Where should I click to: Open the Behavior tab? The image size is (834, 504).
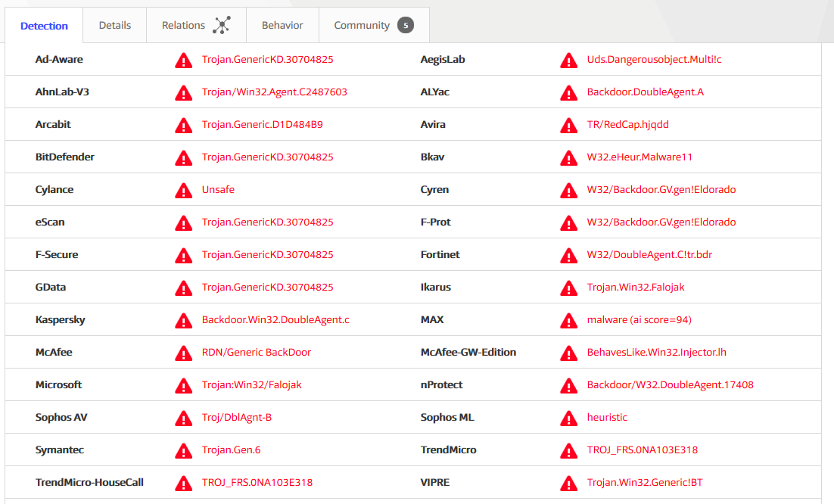282,25
